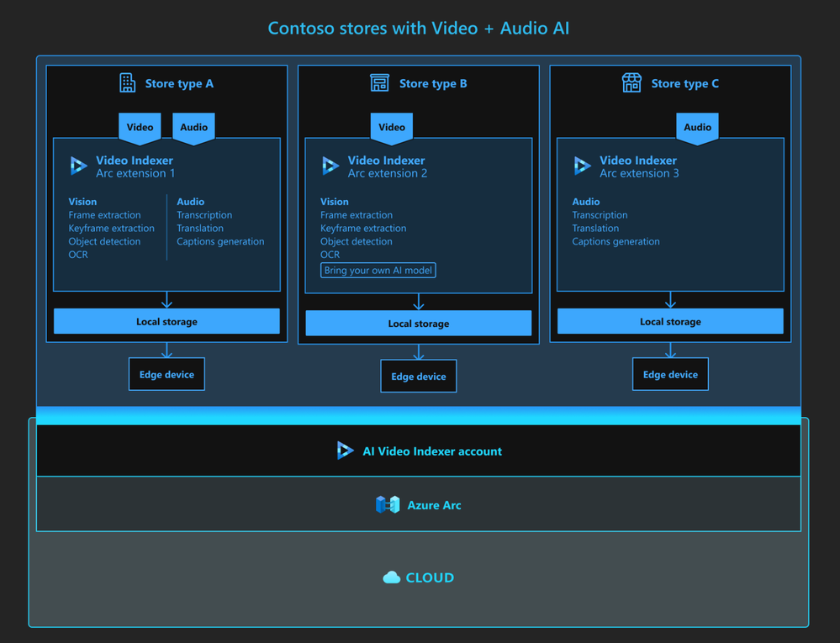Screen dimensions: 840x643
Task: Click Store type C heading text
Action: coord(684,84)
